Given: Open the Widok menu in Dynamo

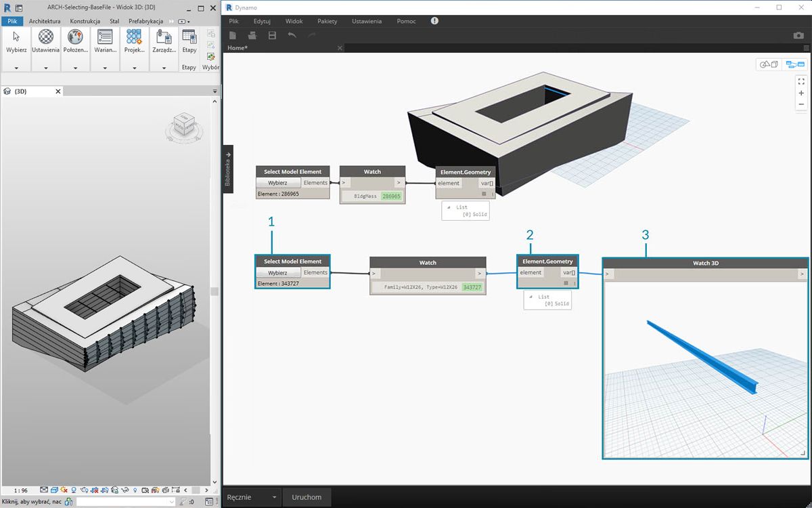Looking at the screenshot, I should pos(294,21).
